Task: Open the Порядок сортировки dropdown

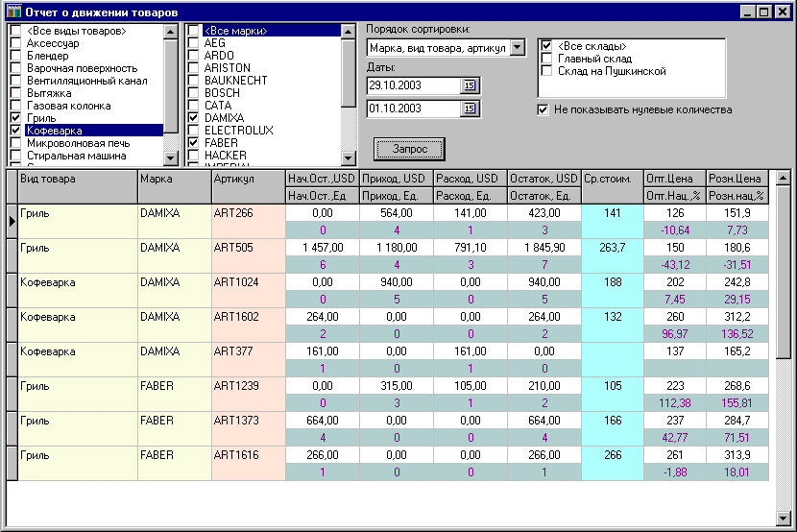Action: click(517, 48)
